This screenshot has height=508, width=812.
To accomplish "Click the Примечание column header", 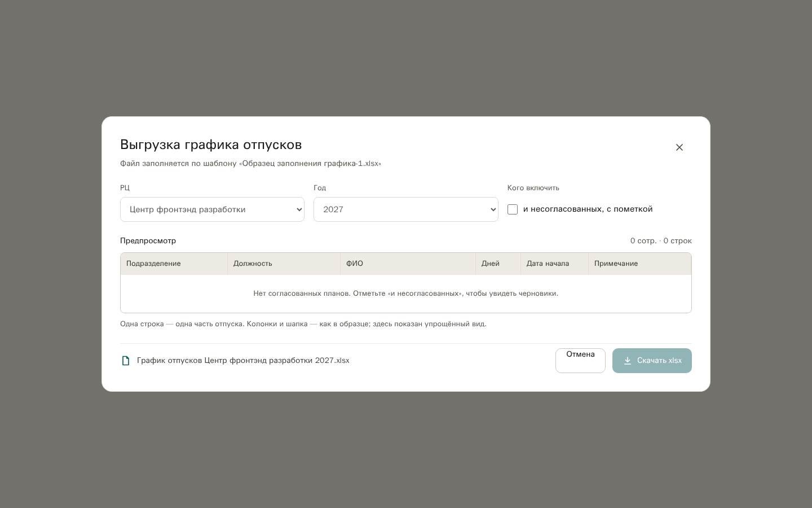I will click(x=639, y=264).
